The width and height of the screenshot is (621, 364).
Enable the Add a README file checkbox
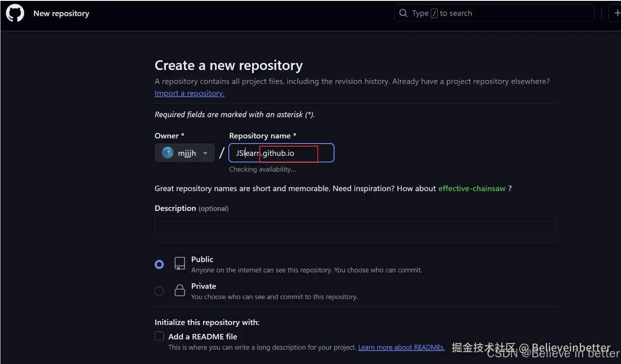tap(159, 336)
